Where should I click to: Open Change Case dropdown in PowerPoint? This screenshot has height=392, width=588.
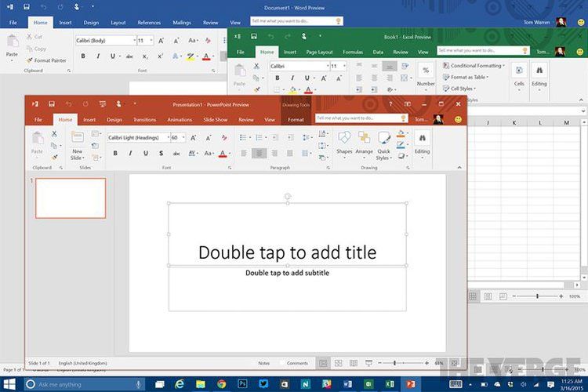click(209, 153)
